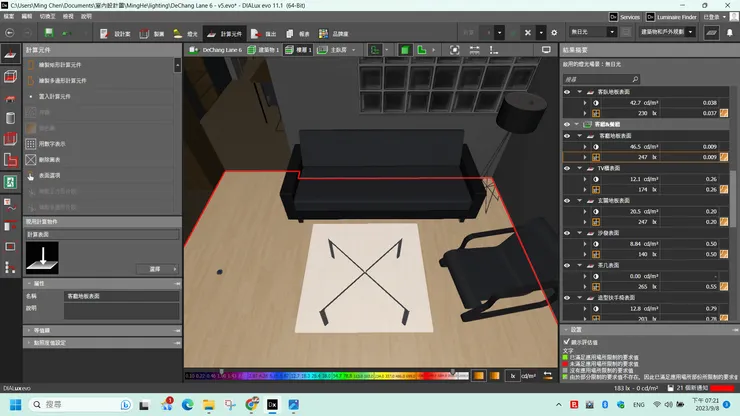Click the false-color scale bar
Screen dimensions: 740x416
click(x=325, y=376)
